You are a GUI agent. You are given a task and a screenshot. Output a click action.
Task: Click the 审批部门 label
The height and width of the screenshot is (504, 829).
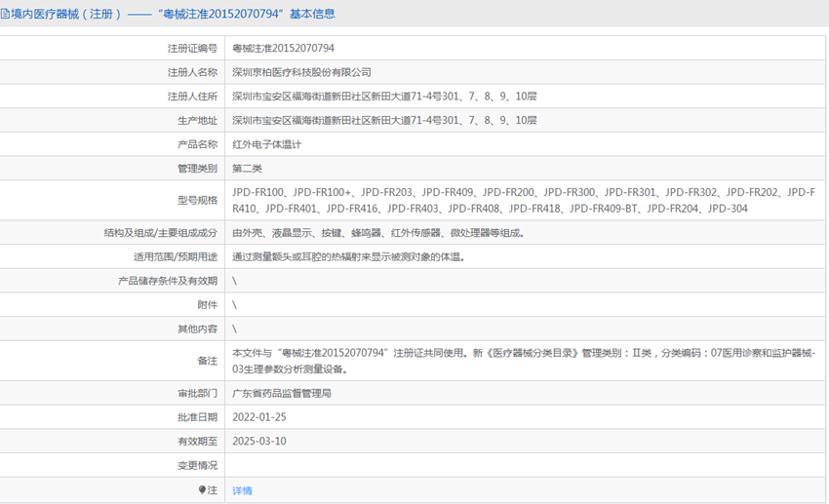pyautogui.click(x=197, y=393)
